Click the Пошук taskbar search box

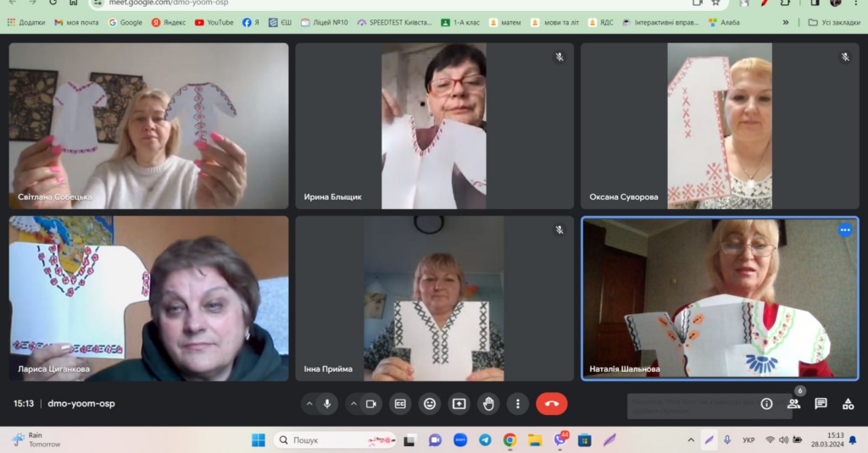coord(335,440)
